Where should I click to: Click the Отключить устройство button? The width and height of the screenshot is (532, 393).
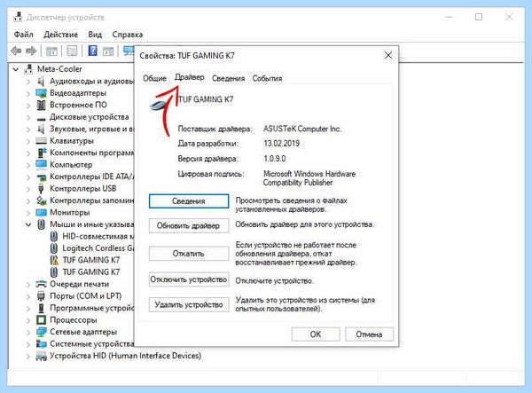[x=189, y=279]
